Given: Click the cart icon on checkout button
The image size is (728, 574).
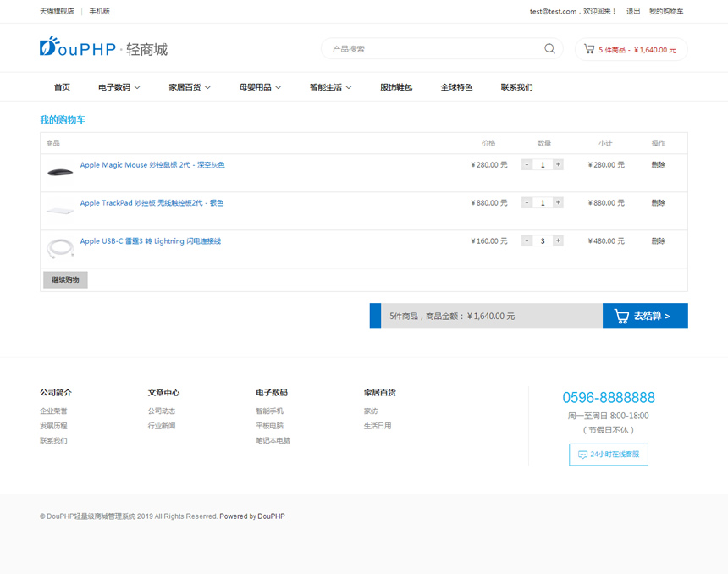Looking at the screenshot, I should point(621,317).
